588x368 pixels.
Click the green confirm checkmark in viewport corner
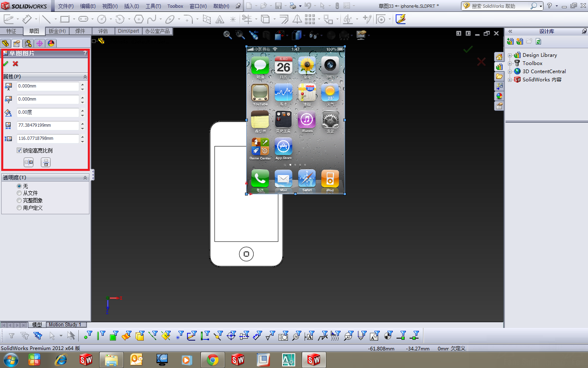(468, 49)
